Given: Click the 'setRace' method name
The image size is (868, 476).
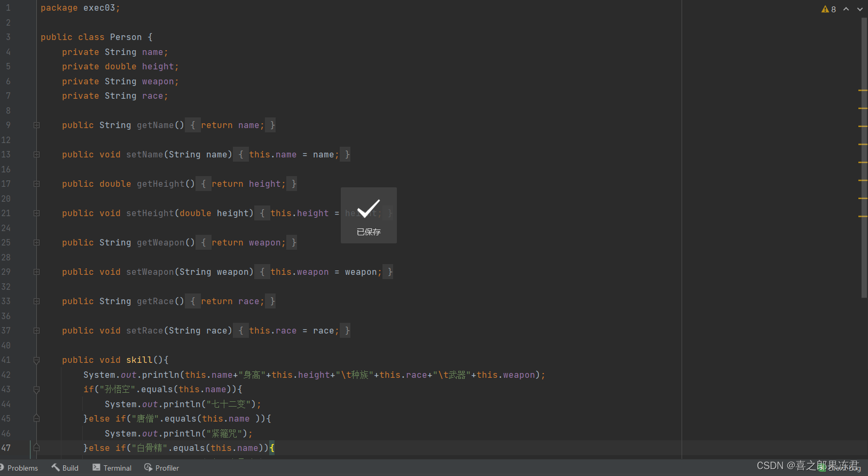Looking at the screenshot, I should pos(145,331).
